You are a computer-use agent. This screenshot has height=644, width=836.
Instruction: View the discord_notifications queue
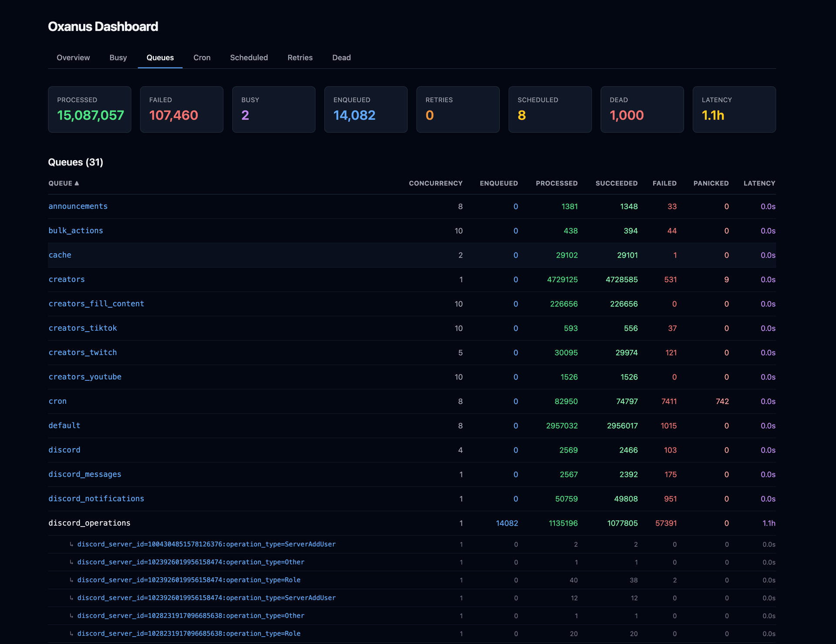96,498
